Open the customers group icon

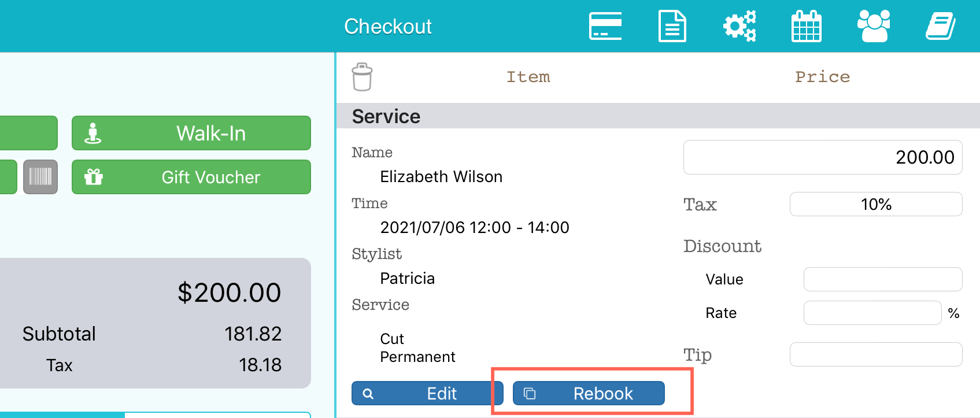pos(874,26)
